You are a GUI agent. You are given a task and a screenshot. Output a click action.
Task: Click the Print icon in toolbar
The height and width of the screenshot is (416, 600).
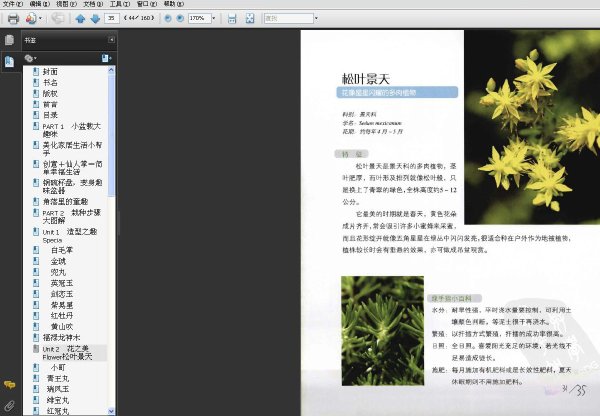click(13, 18)
